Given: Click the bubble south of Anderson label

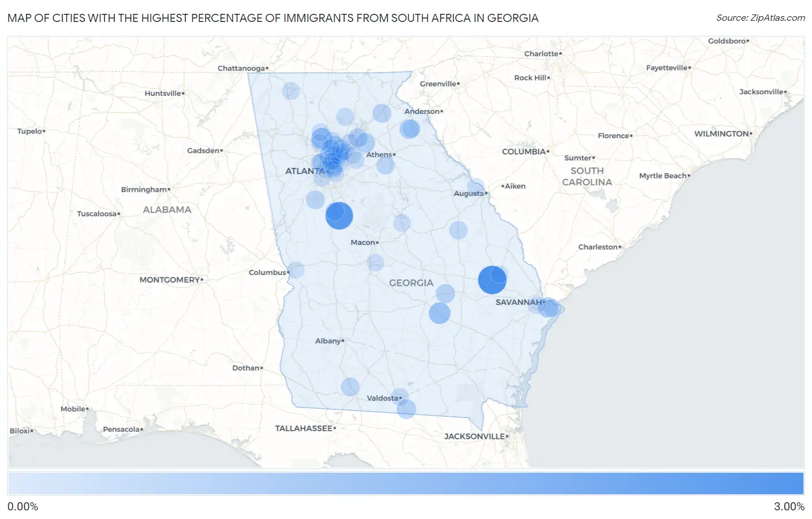Looking at the screenshot, I should (x=410, y=129).
